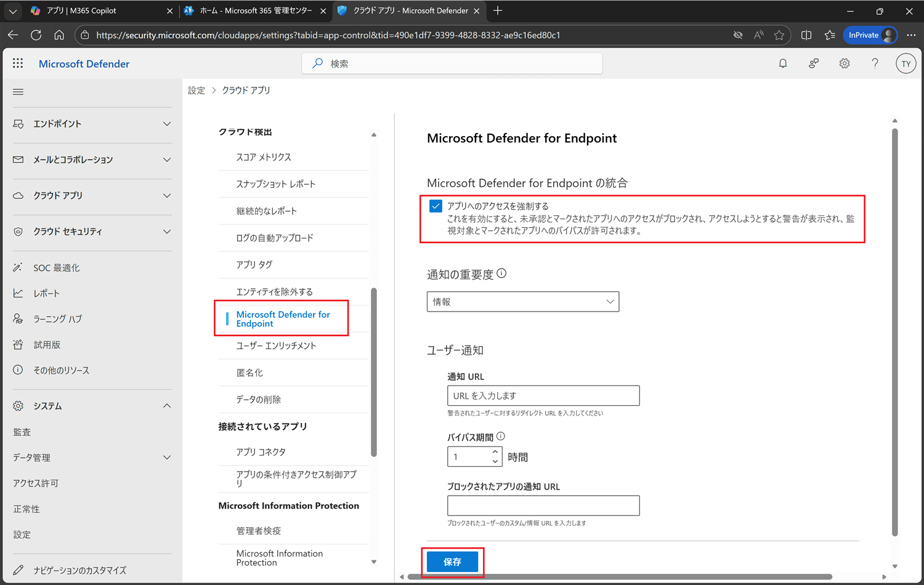Click the read aloud icon in address bar
Screen dimensions: 924x585
point(759,35)
